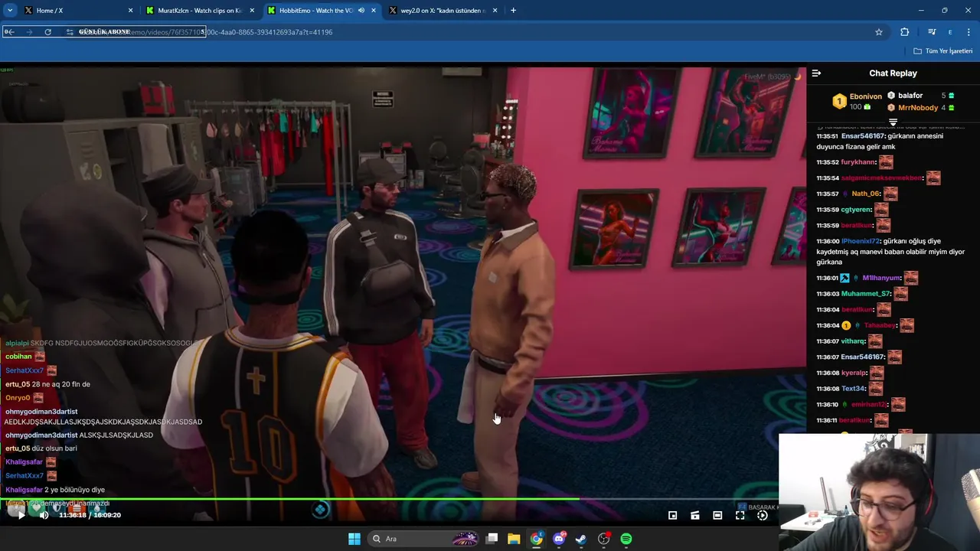Open the browser extensions menu
Screen dimensions: 980x551
(x=905, y=32)
